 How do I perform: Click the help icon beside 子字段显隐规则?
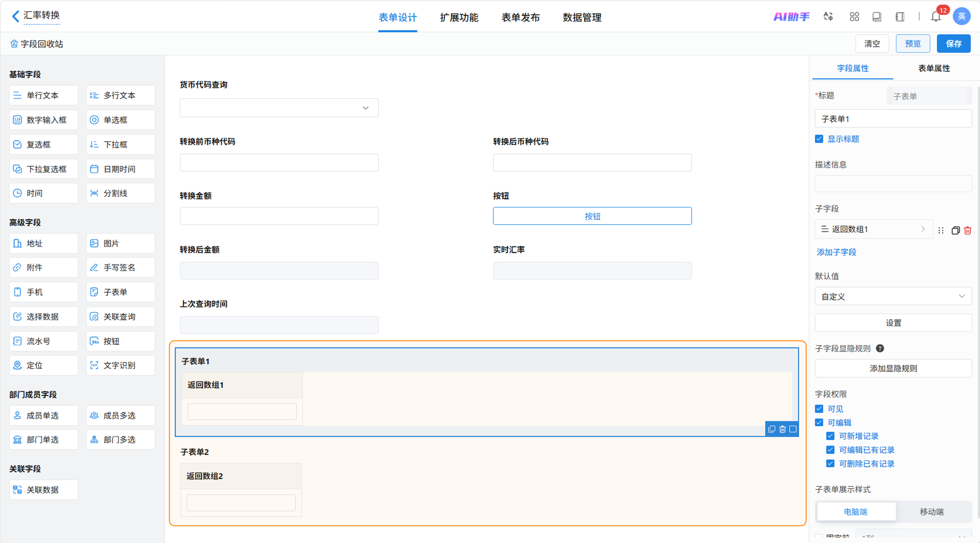click(x=880, y=348)
